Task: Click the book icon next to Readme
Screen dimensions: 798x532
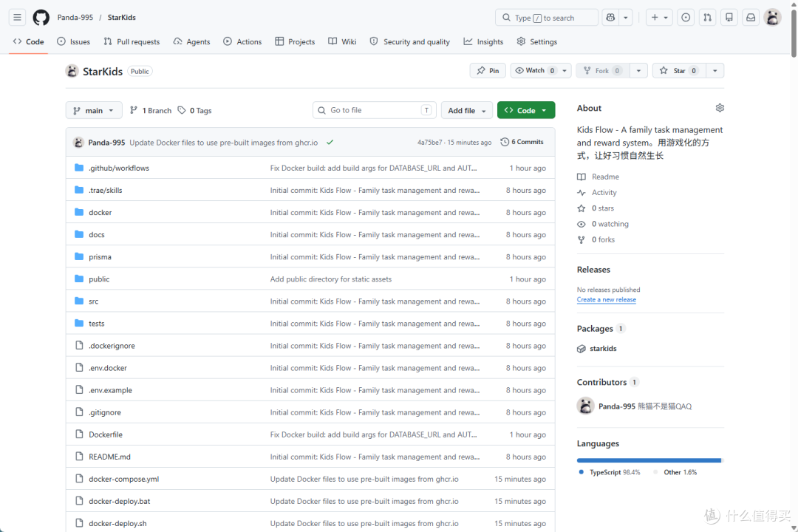Action: coord(582,177)
